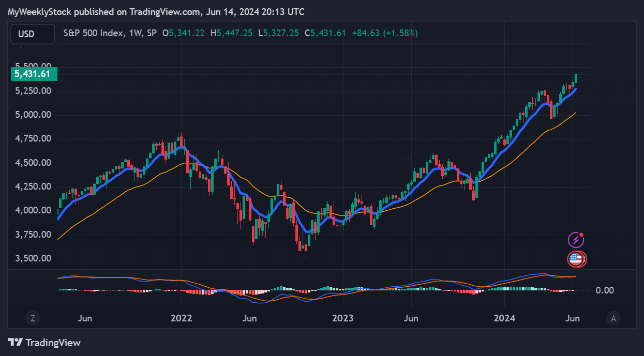Viewport: 644px width, 356px height.
Task: Click the 0.00 indicator axis label
Action: tap(605, 290)
